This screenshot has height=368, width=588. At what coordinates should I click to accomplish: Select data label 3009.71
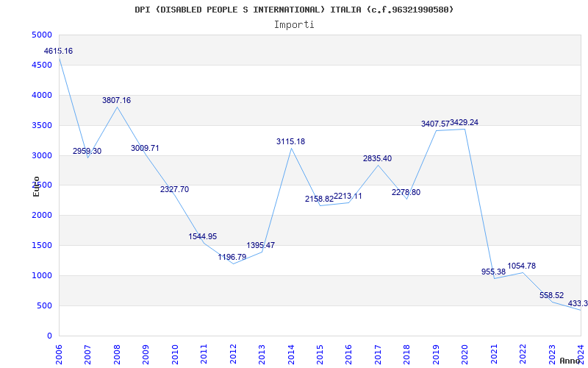[145, 149]
